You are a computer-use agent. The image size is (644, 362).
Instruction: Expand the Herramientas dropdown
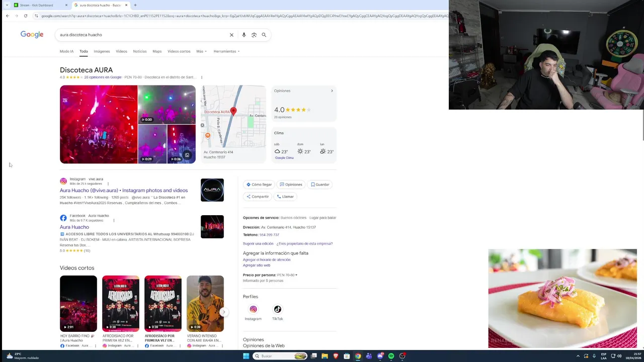click(226, 51)
